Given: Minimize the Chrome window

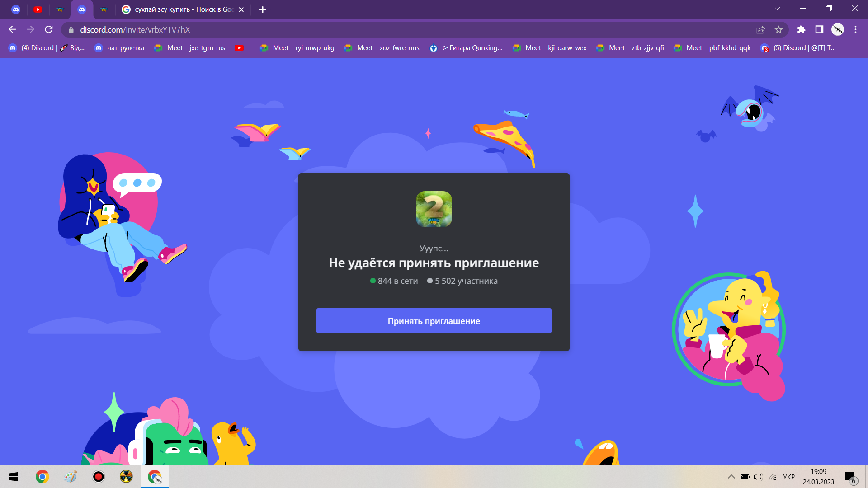Looking at the screenshot, I should [803, 9].
